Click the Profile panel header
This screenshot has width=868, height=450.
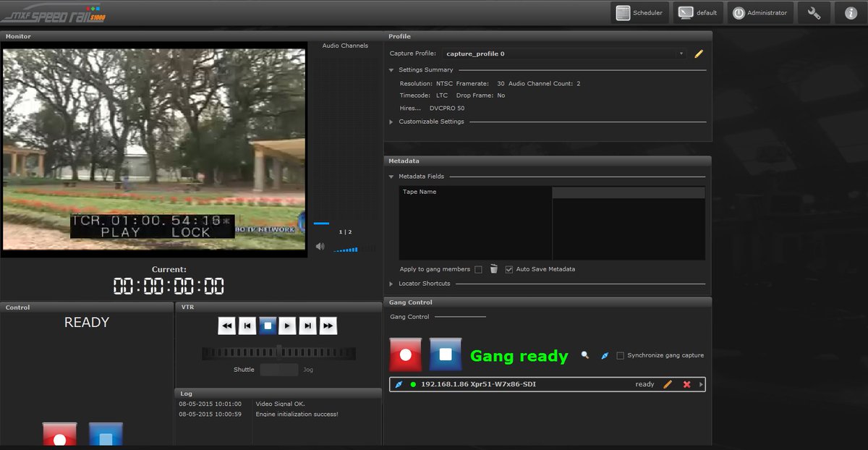click(548, 36)
